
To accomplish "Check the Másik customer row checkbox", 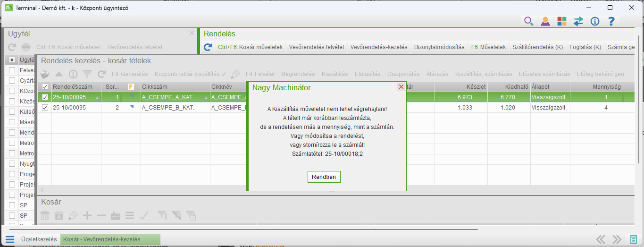I will 12,122.
